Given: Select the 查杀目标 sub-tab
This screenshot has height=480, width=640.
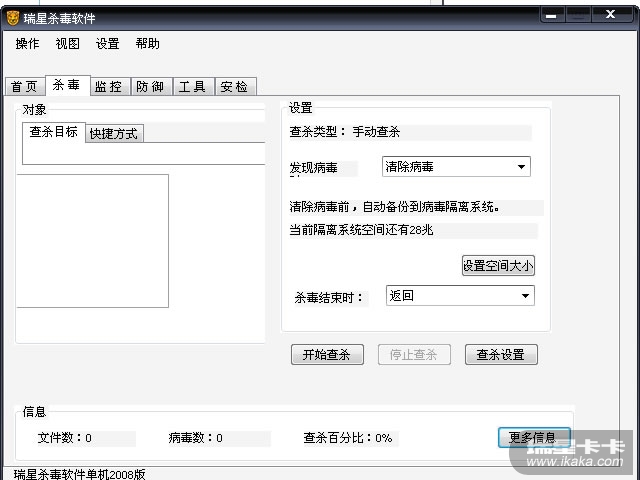Looking at the screenshot, I should 53,132.
